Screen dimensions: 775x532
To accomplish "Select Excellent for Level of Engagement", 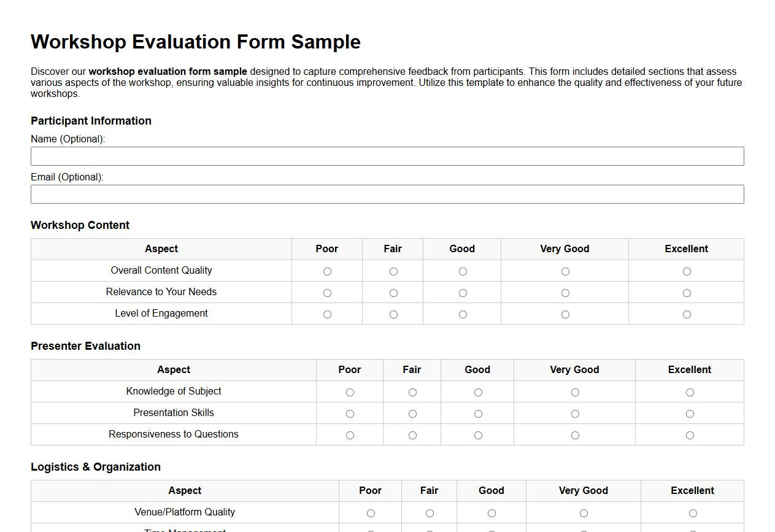I will 687,314.
